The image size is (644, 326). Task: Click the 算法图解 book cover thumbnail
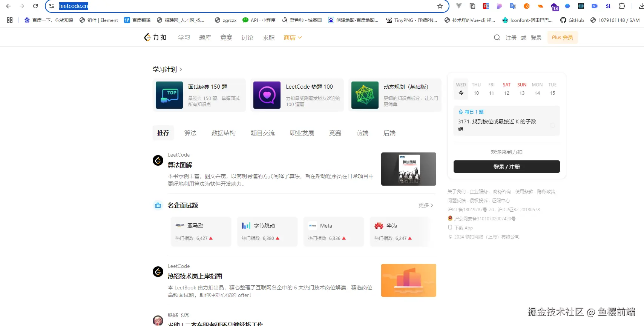click(x=409, y=169)
